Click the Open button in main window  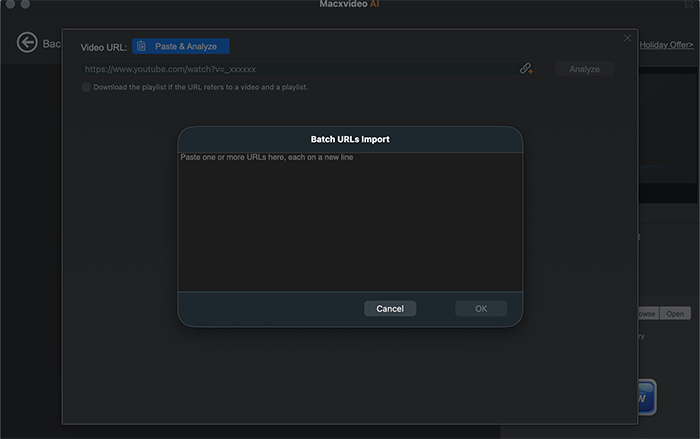675,314
